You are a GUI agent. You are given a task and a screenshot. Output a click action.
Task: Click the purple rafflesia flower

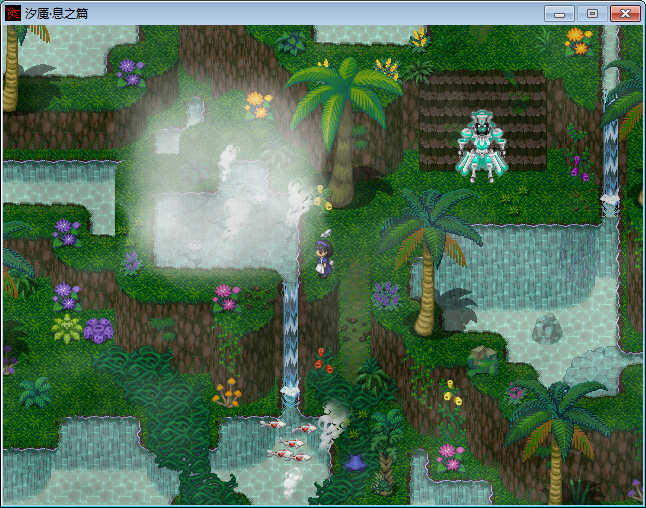click(x=98, y=330)
